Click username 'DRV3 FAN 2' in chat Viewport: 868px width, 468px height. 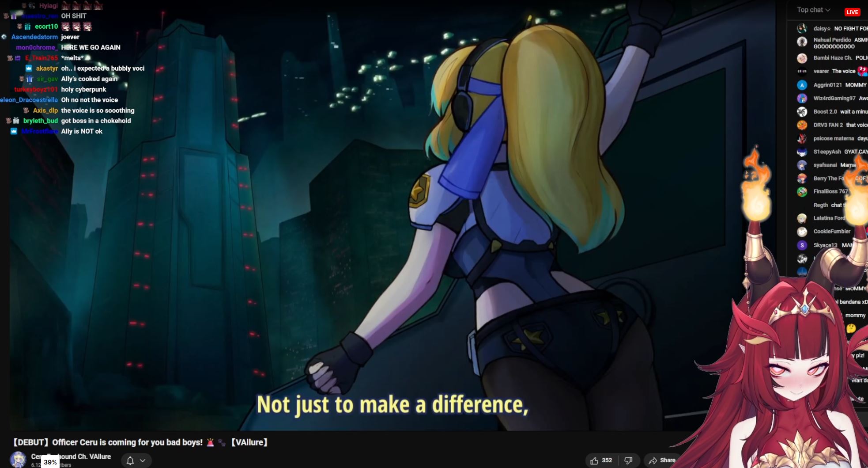click(828, 125)
